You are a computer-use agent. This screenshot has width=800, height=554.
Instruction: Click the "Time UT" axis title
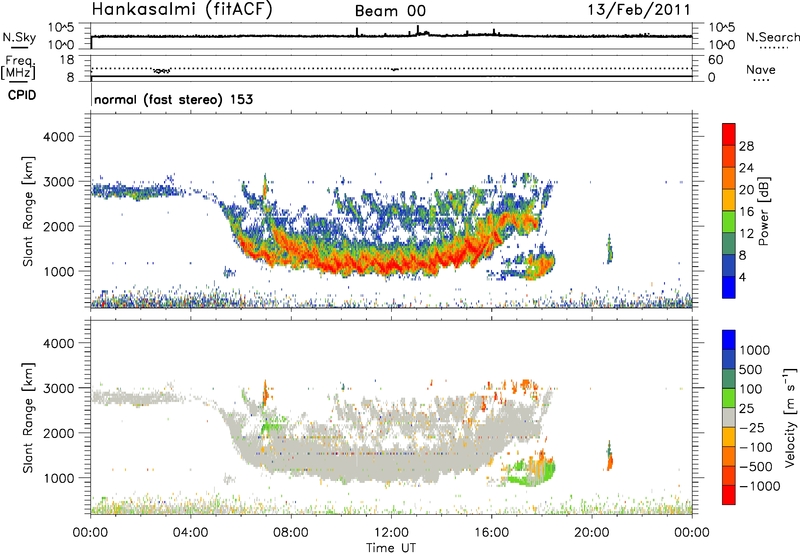coord(391,548)
